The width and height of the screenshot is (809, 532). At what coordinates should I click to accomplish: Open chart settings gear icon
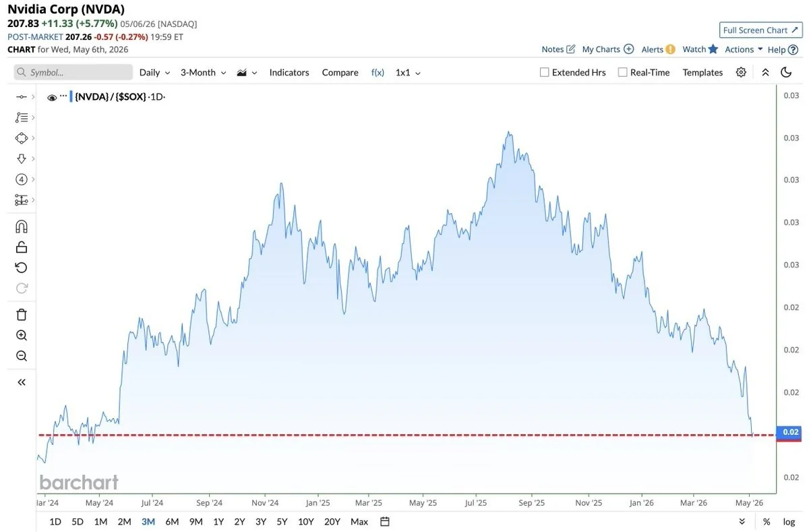tap(741, 72)
